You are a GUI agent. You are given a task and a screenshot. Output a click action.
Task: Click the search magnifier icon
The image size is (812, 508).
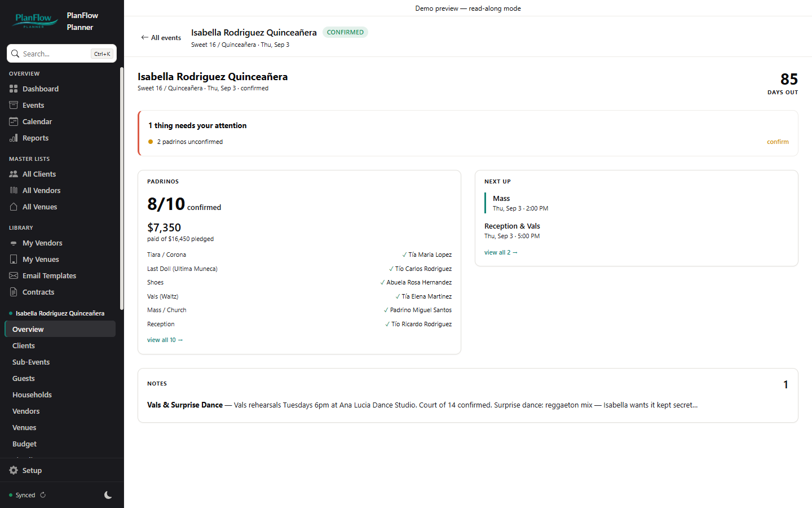(15, 54)
